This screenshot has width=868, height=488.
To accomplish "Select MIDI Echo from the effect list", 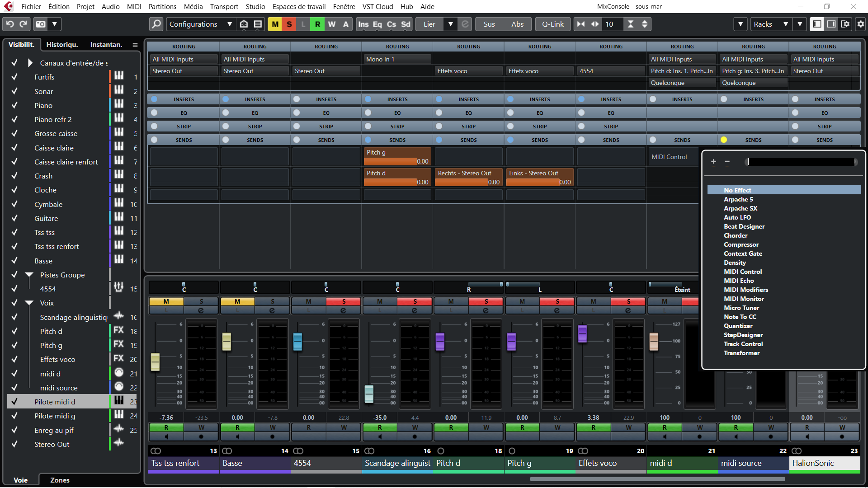I will tap(739, 281).
